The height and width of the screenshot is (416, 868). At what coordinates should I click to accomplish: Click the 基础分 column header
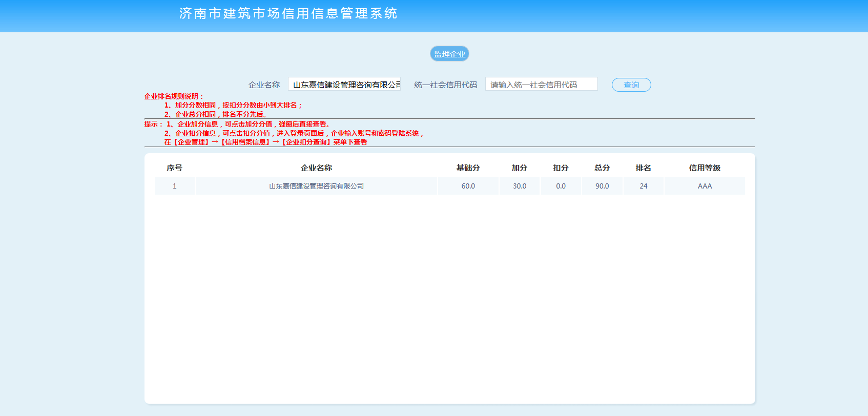468,168
